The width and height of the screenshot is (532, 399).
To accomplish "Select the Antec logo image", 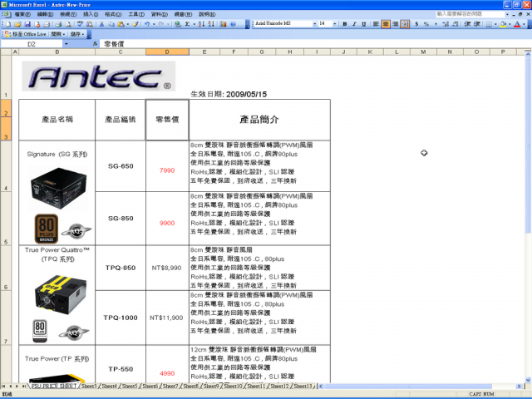I will [x=99, y=76].
